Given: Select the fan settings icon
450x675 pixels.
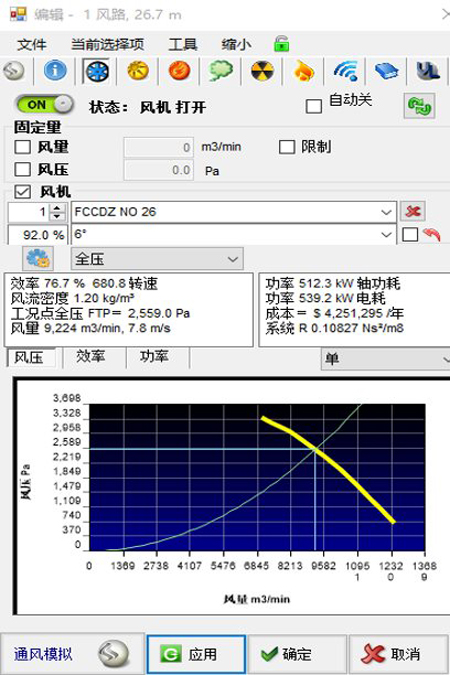Looking at the screenshot, I should click(96, 71).
